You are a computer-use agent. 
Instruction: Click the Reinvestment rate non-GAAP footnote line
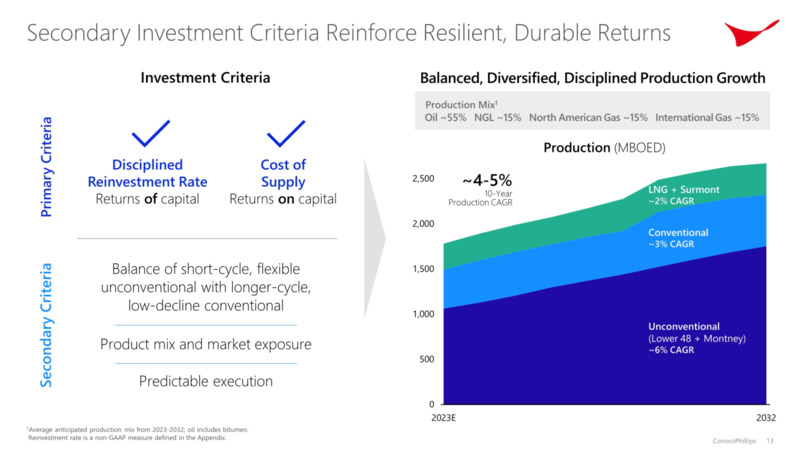[x=127, y=438]
